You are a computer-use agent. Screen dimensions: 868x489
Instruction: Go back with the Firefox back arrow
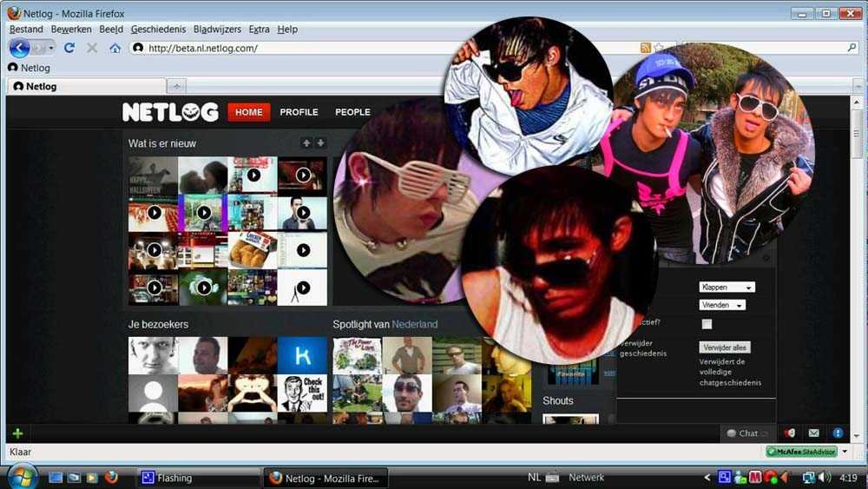19,48
